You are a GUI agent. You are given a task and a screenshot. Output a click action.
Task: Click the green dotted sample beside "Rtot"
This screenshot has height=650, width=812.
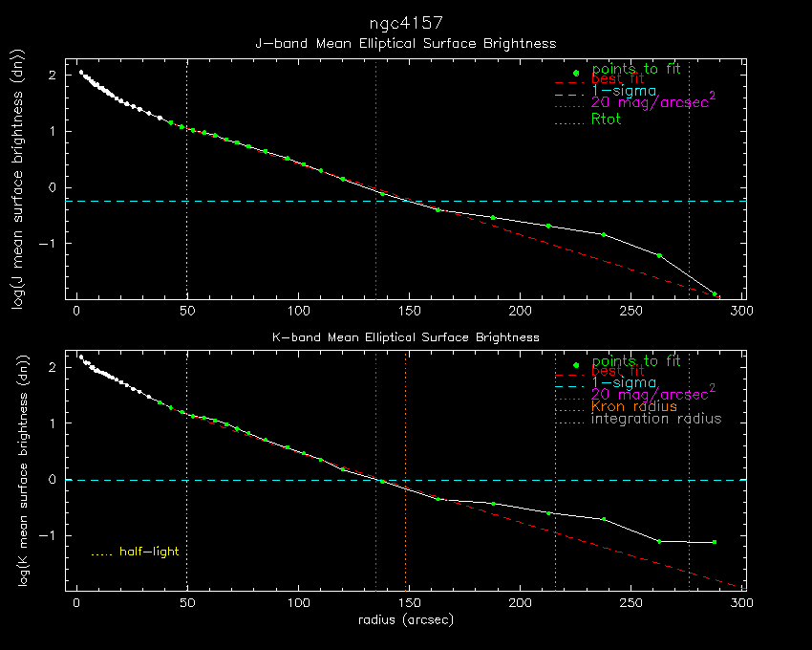tap(568, 120)
